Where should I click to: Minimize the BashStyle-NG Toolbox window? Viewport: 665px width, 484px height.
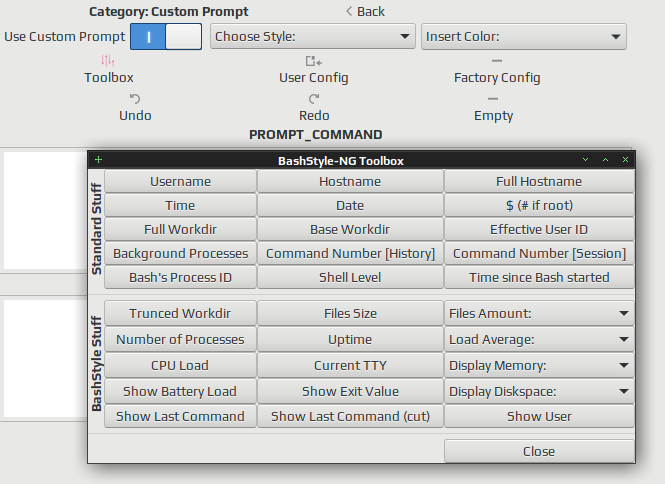click(x=585, y=159)
